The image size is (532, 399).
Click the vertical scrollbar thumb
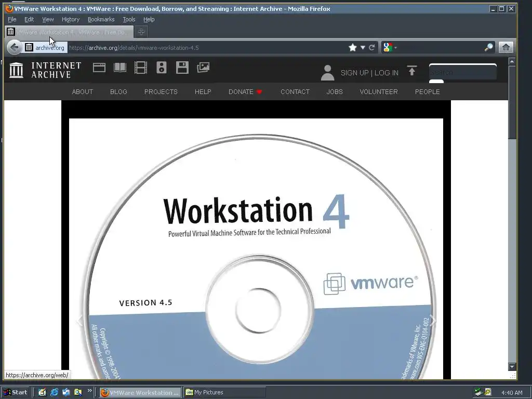click(512, 102)
